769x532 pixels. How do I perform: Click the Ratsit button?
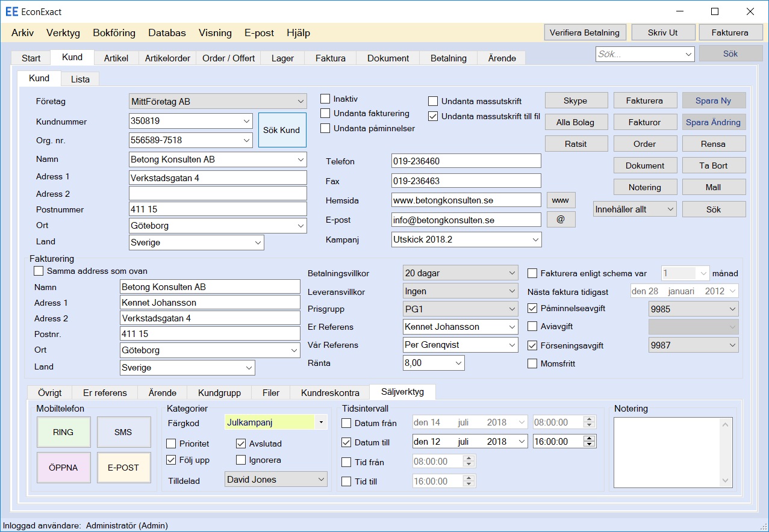[x=575, y=144]
